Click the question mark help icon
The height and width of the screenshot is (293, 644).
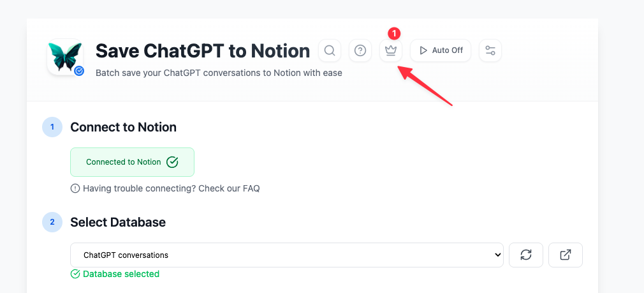360,50
